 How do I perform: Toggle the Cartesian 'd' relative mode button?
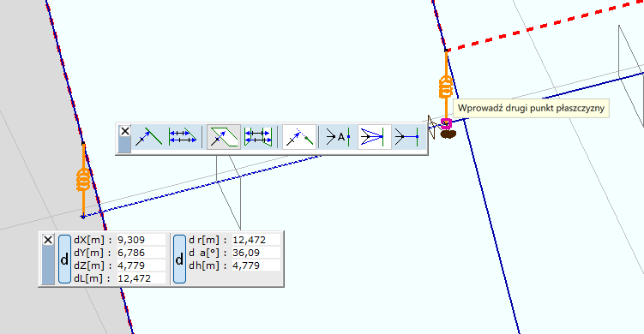pos(64,259)
